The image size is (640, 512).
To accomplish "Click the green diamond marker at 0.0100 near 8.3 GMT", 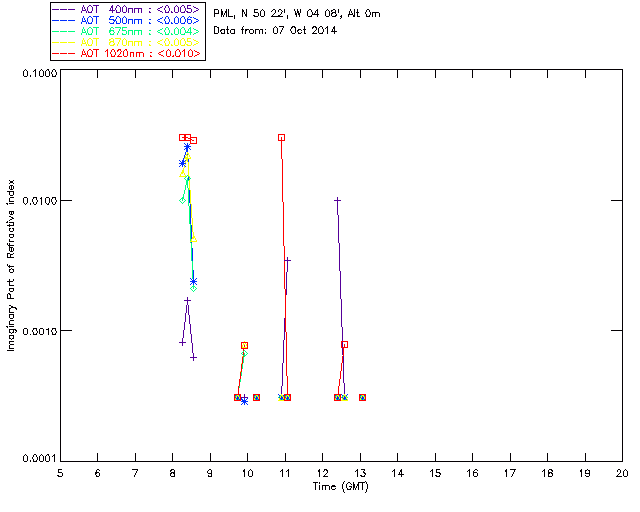I will click(x=182, y=200).
